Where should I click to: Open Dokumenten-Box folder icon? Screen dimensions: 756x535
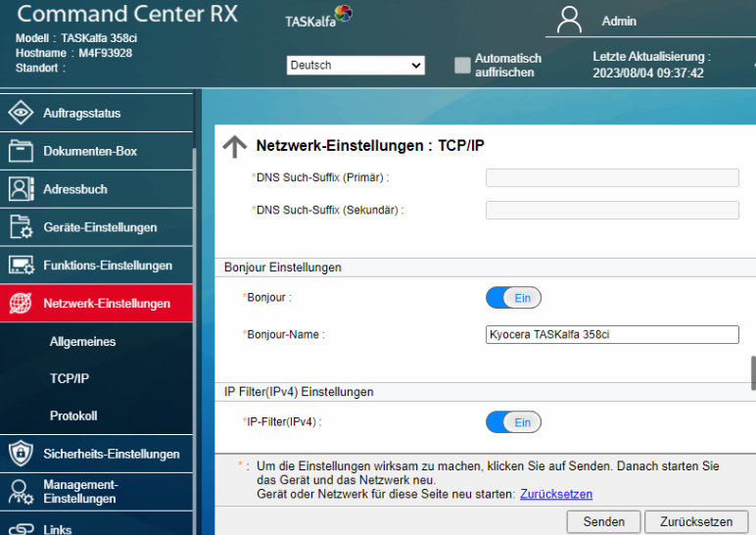click(21, 151)
